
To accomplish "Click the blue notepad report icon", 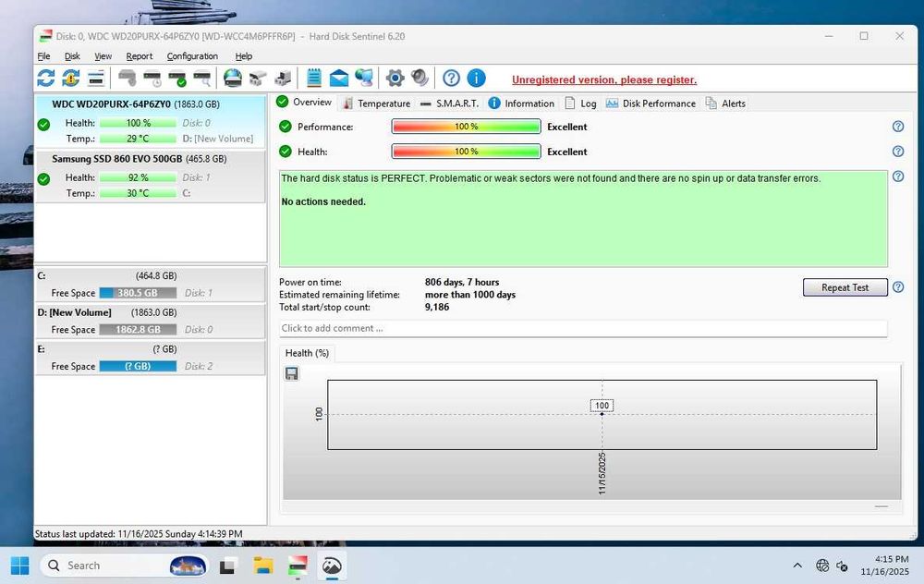I will pyautogui.click(x=314, y=78).
